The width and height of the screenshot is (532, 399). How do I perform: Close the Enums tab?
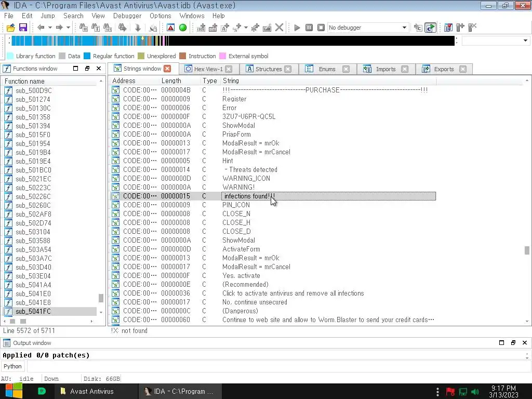345,69
